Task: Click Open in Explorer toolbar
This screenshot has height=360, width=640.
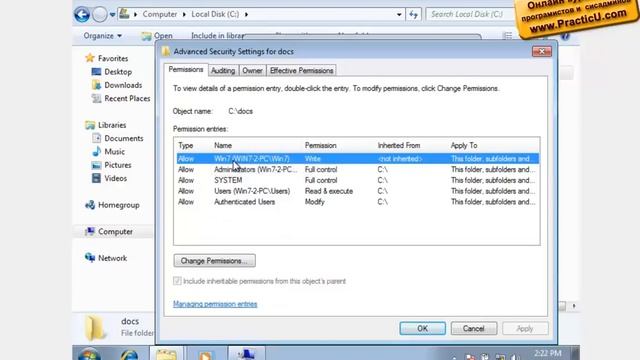Action: click(x=157, y=36)
